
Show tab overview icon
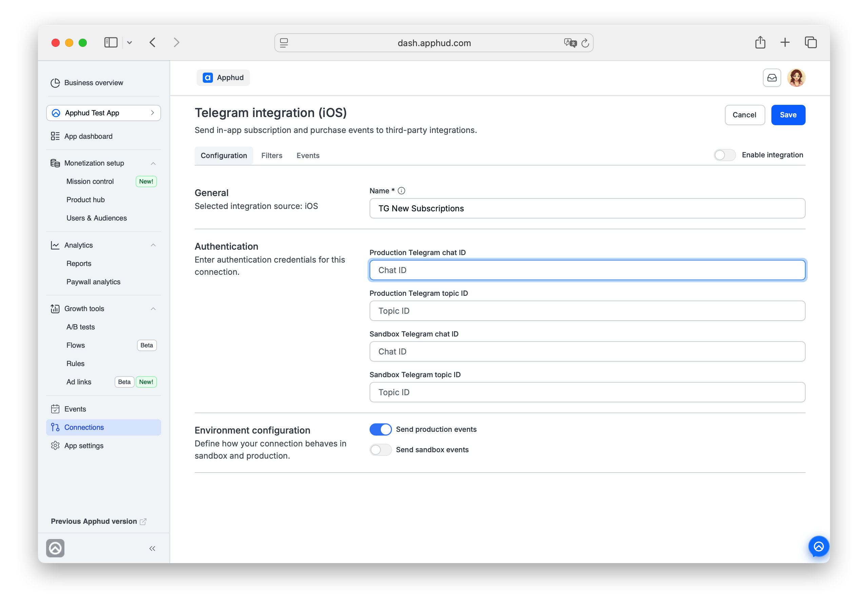coord(811,42)
